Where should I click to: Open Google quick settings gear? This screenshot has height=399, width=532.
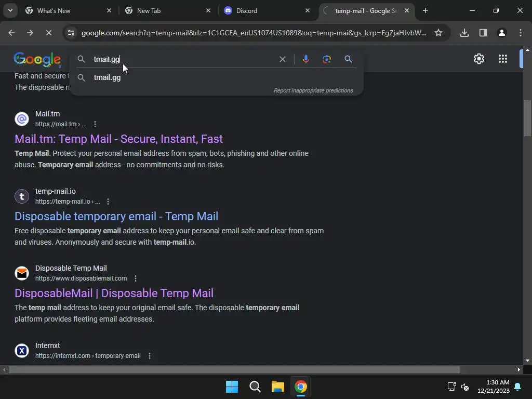478,59
